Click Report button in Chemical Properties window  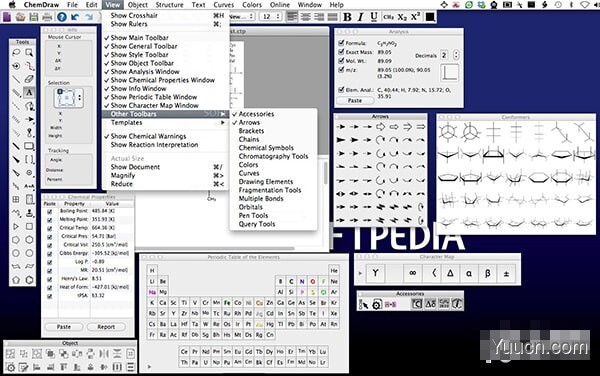[106, 327]
